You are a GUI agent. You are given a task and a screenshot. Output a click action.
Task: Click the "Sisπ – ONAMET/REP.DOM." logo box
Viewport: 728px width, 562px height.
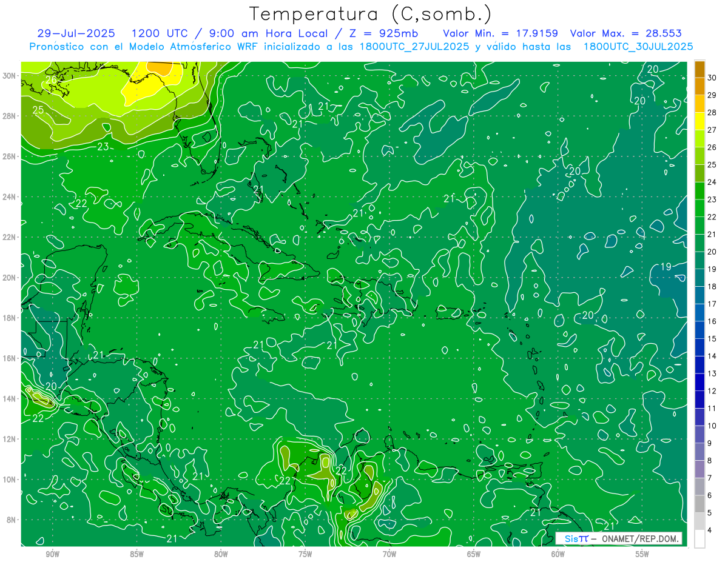tap(618, 538)
